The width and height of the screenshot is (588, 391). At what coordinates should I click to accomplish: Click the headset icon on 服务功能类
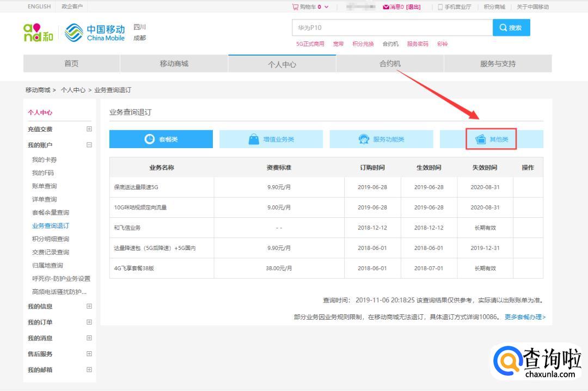pos(364,139)
